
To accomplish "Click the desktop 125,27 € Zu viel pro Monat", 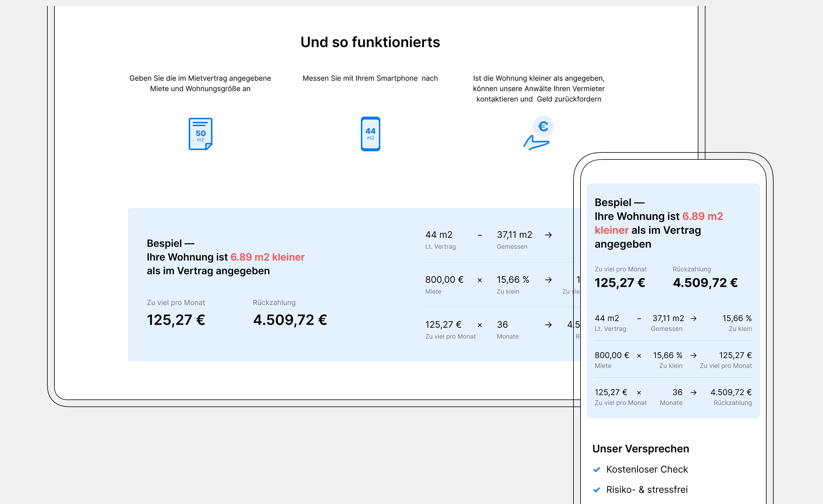I will [x=176, y=320].
